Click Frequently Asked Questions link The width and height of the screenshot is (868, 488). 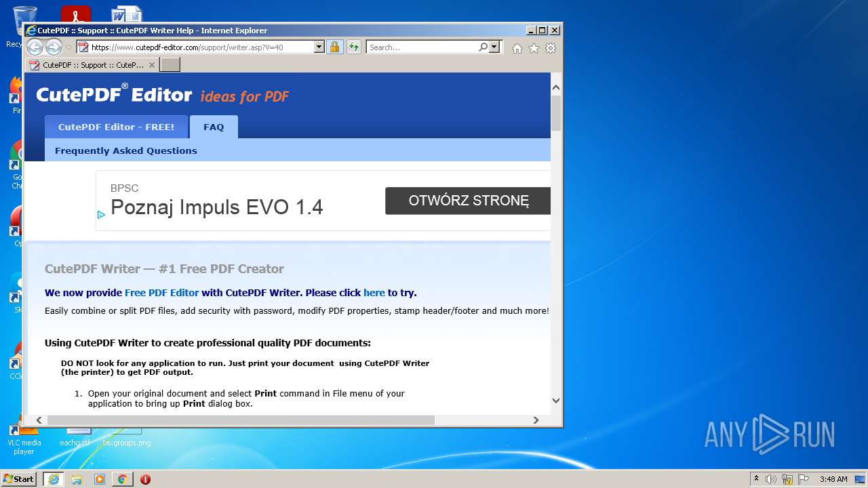pos(126,150)
